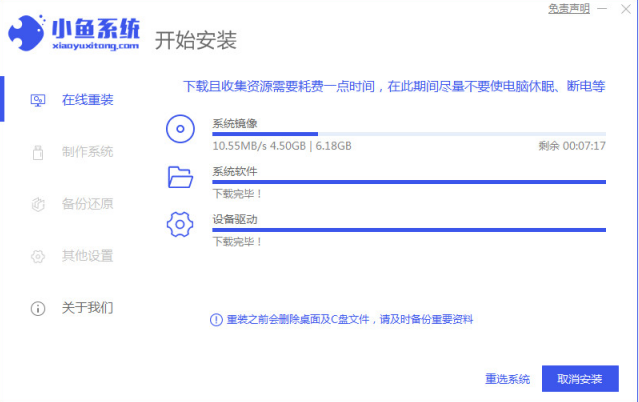Click the 系统镜像 download progress bar
This screenshot has width=639, height=402.
point(408,134)
